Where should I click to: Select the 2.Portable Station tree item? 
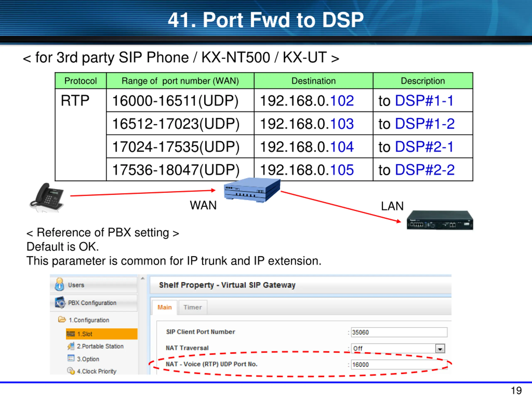[100, 346]
